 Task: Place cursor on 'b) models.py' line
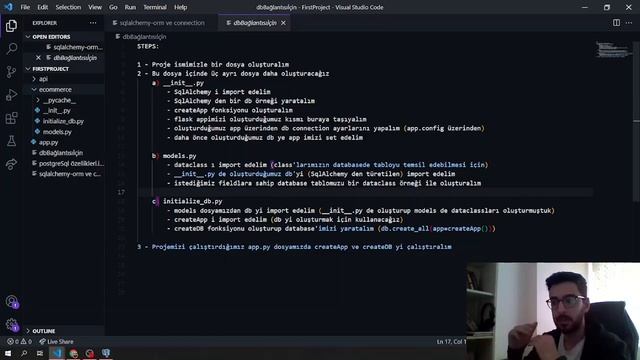(x=174, y=156)
